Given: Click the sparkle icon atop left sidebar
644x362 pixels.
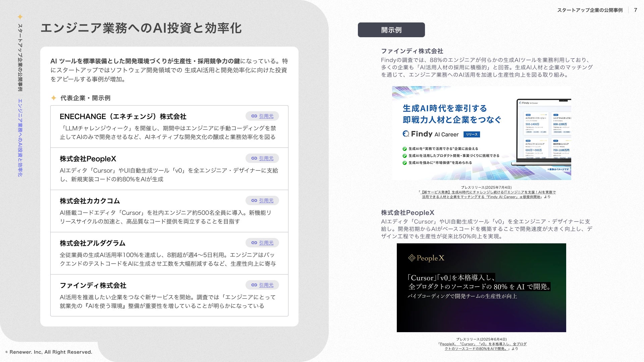Looking at the screenshot, I should point(20,17).
